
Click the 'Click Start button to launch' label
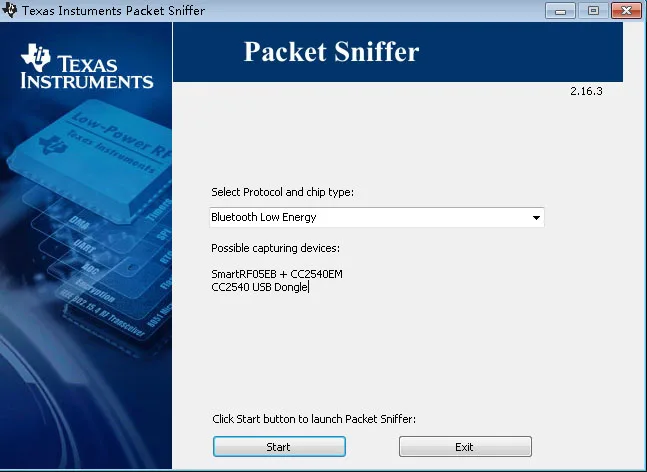click(x=314, y=419)
